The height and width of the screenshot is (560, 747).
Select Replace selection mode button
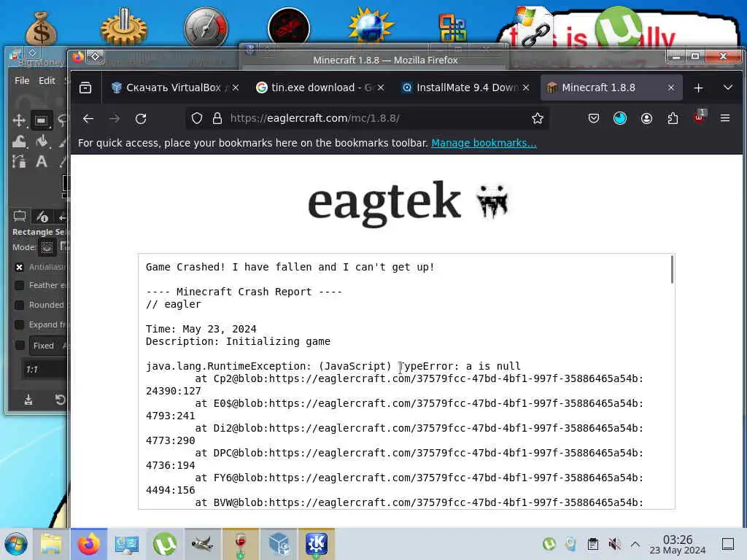[47, 247]
